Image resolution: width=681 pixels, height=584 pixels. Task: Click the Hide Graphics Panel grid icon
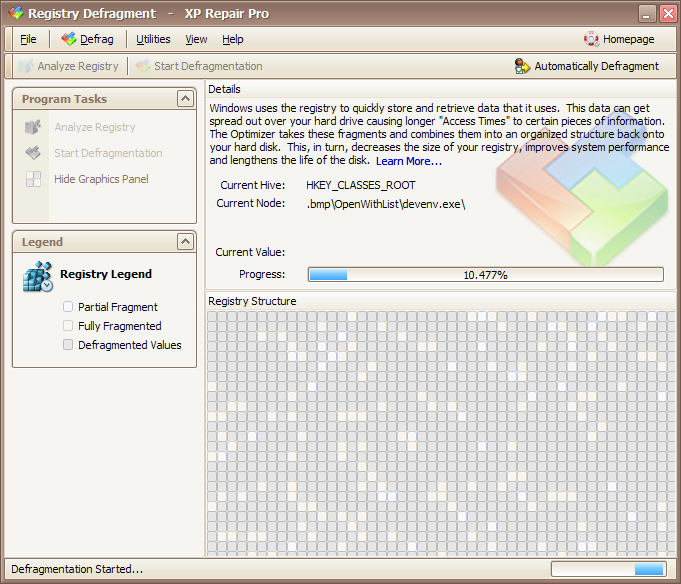tap(33, 179)
